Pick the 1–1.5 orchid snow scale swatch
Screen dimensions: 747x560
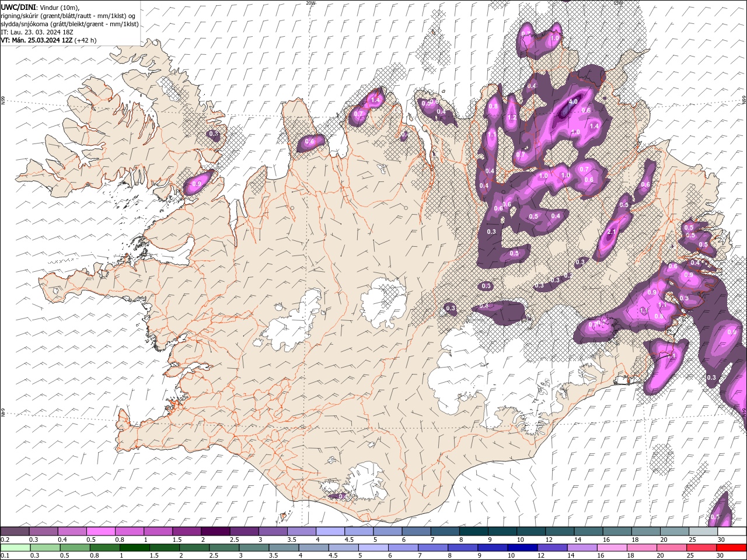coord(158,531)
